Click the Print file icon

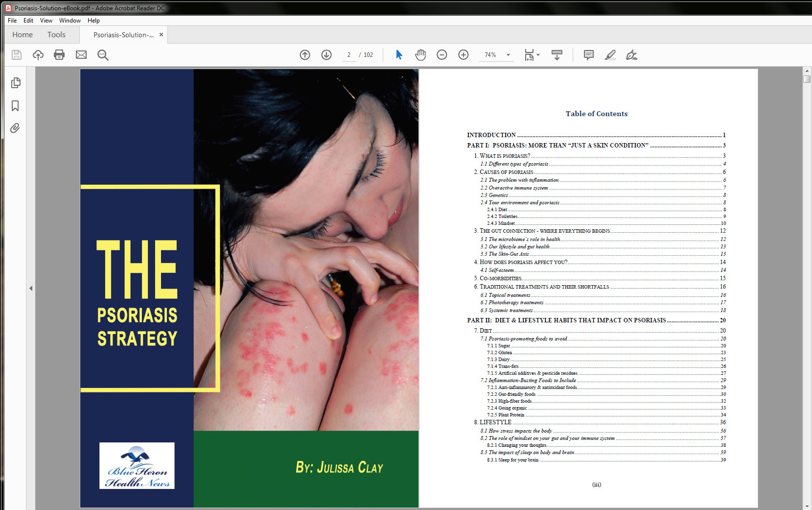point(59,55)
